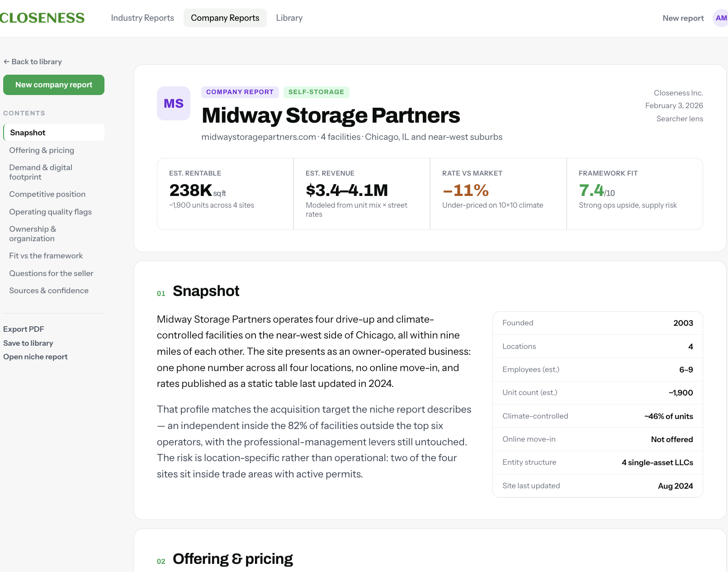Open the AM user avatar
The width and height of the screenshot is (728, 572).
click(721, 18)
